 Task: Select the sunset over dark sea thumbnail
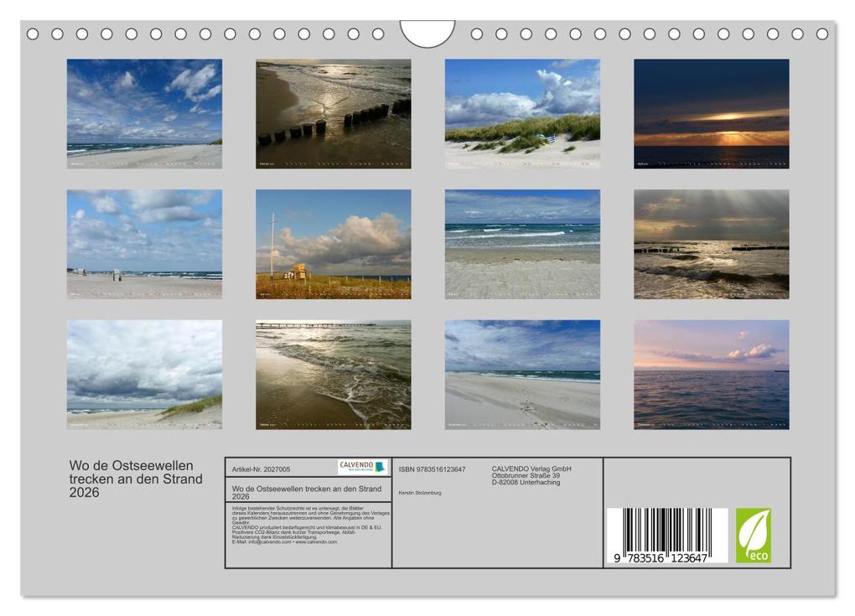pos(711,114)
